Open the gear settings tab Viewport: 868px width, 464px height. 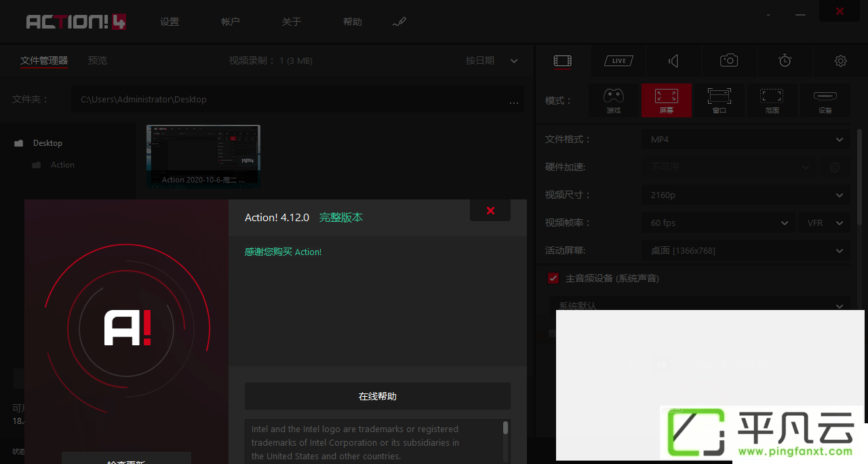841,61
